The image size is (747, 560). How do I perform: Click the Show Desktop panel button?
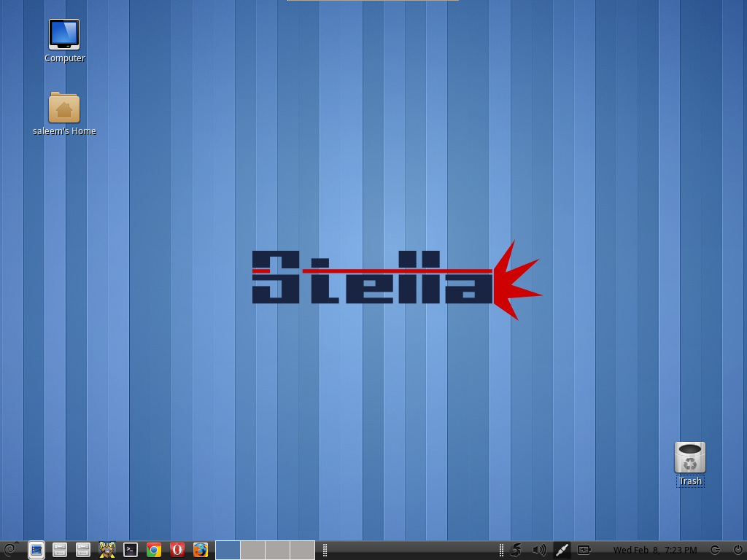point(36,550)
